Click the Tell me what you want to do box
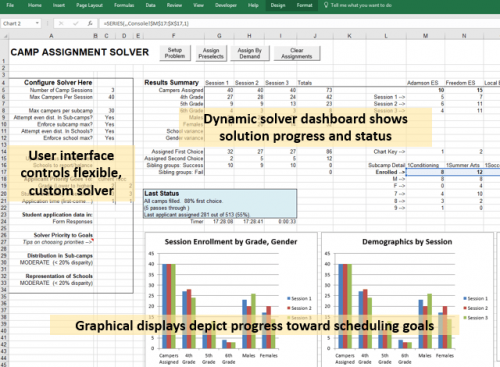 point(361,5)
